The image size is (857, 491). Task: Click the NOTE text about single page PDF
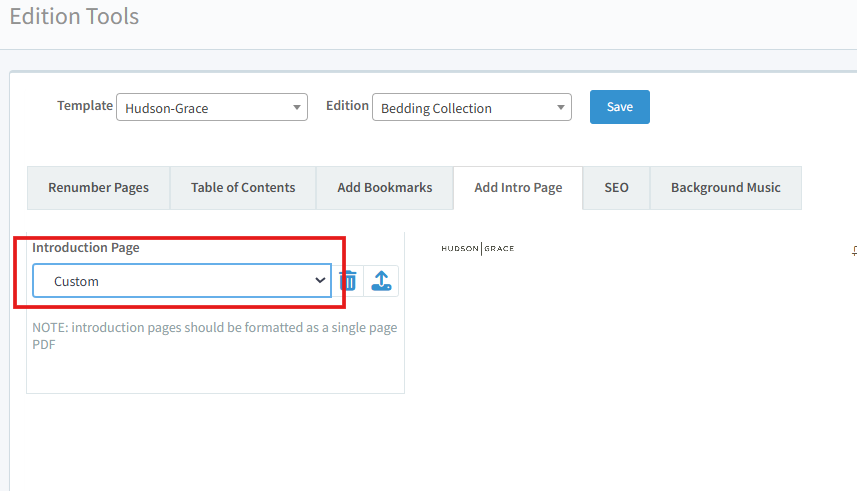pyautogui.click(x=214, y=336)
